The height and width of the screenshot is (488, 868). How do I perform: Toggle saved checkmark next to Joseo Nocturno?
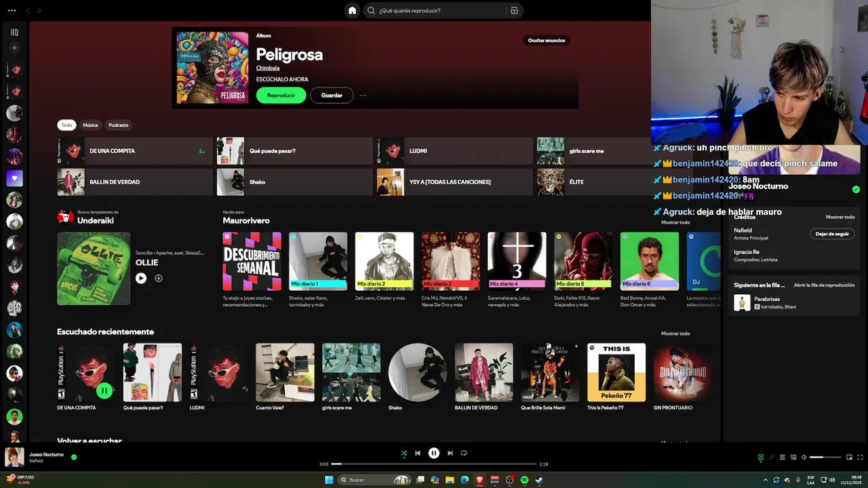pos(74,457)
